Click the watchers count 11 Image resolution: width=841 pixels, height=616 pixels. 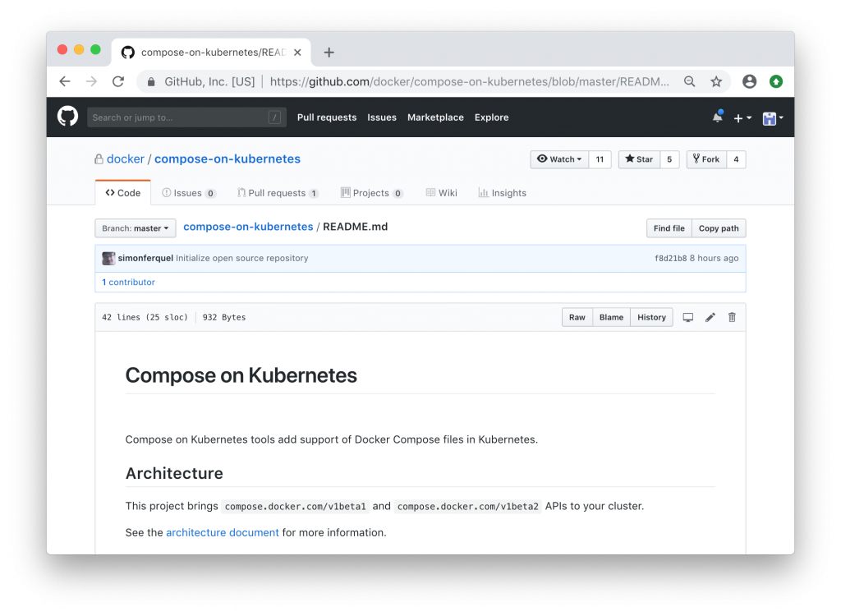click(x=600, y=159)
